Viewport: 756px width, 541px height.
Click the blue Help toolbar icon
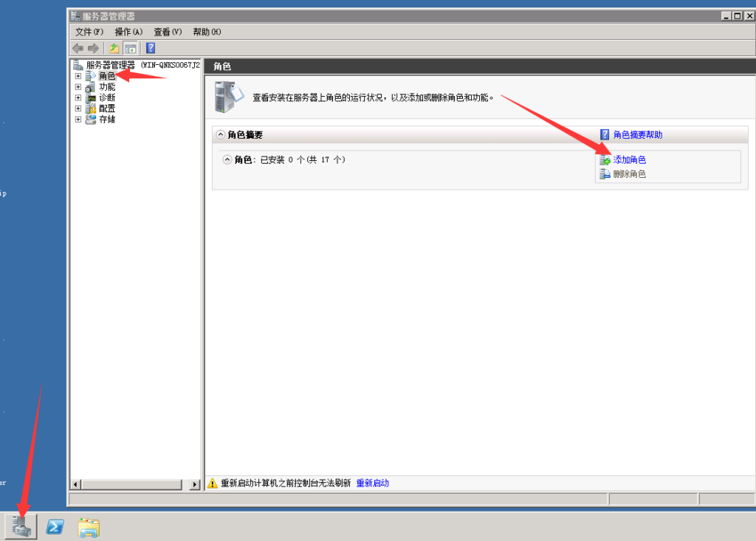pos(151,48)
